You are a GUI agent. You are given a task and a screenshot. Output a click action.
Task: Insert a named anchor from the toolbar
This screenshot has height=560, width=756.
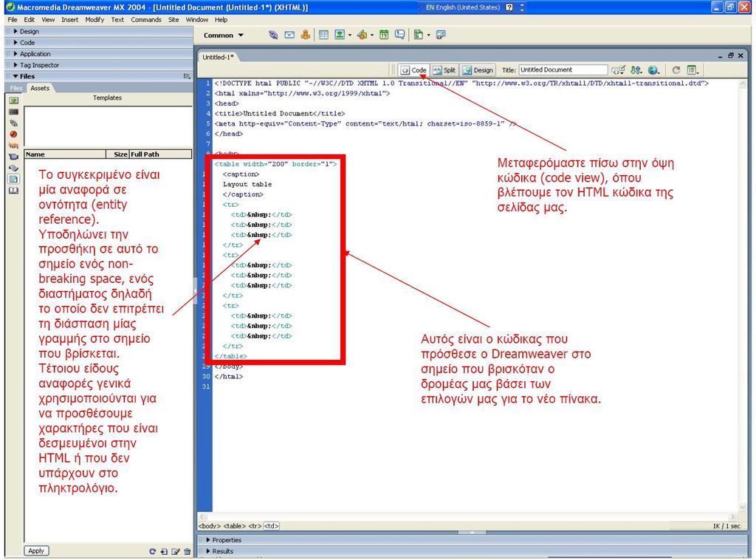pyautogui.click(x=305, y=35)
